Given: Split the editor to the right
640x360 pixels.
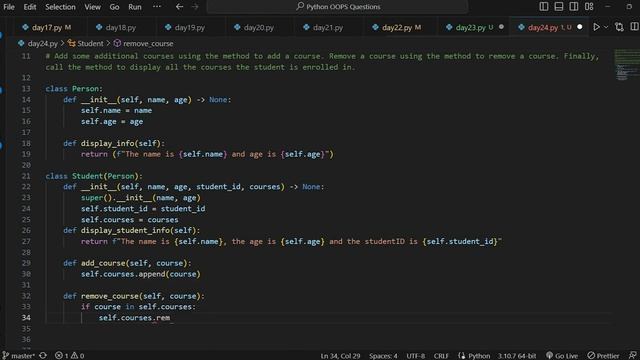Looking at the screenshot, I should [634, 27].
